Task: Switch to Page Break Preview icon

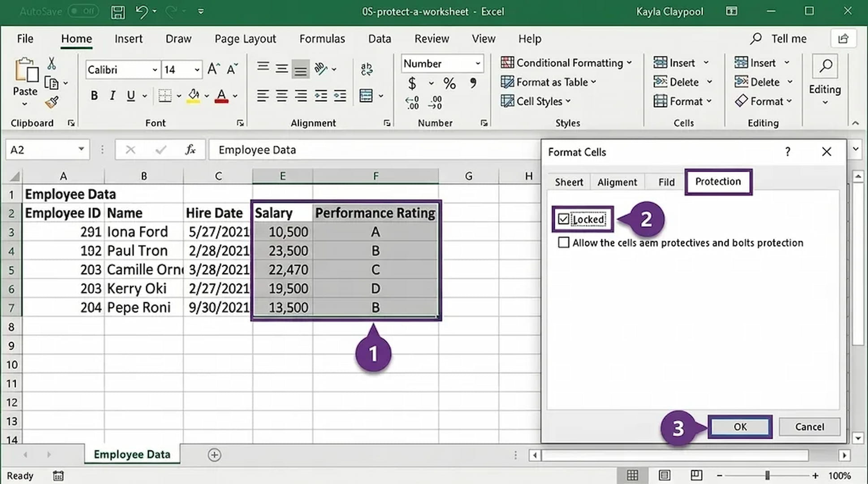Action: tap(696, 475)
